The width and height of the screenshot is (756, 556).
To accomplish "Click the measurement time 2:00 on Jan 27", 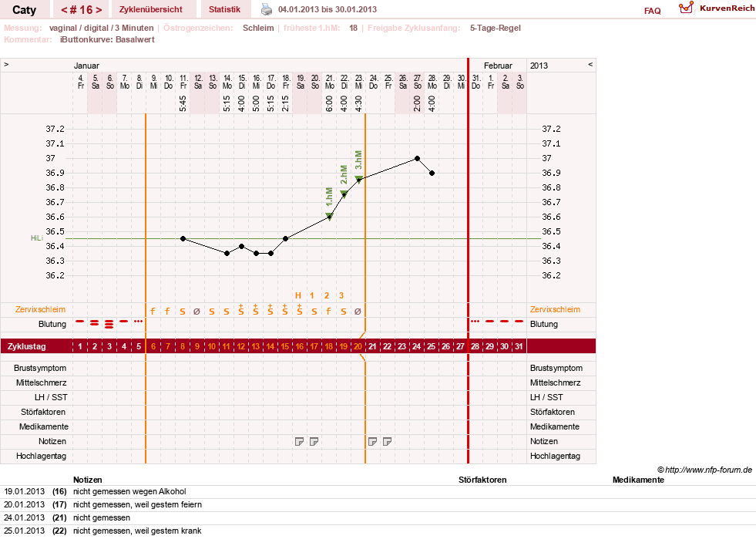I will click(x=417, y=103).
